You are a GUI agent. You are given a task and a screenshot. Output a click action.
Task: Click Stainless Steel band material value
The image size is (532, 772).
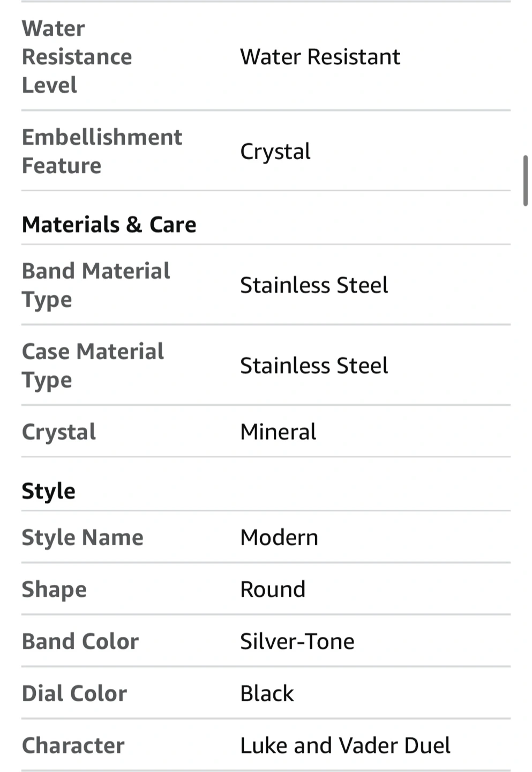tap(314, 285)
